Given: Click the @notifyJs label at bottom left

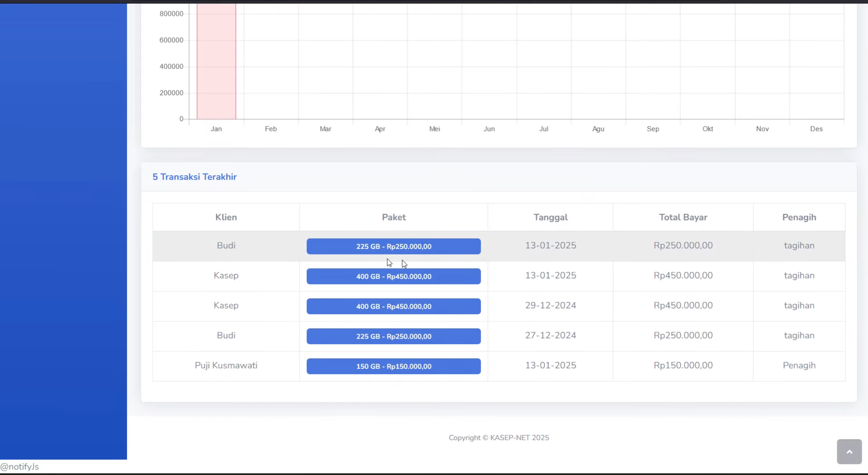Looking at the screenshot, I should point(19,467).
